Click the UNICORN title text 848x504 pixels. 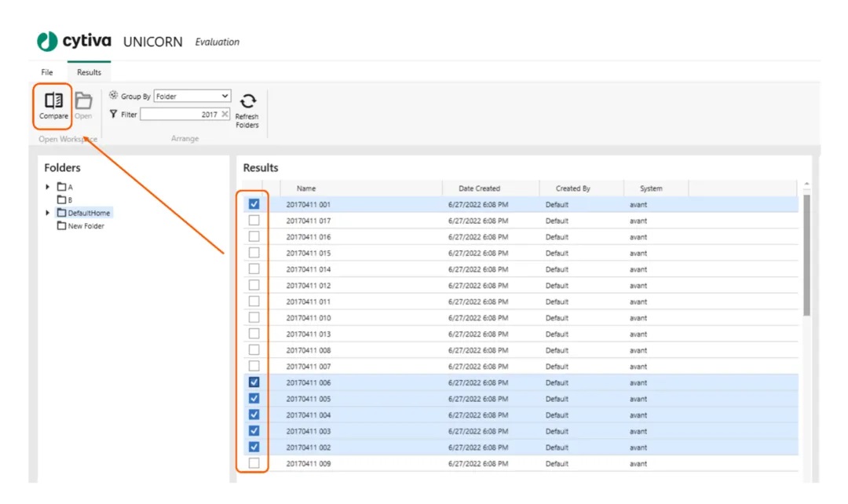click(x=152, y=42)
